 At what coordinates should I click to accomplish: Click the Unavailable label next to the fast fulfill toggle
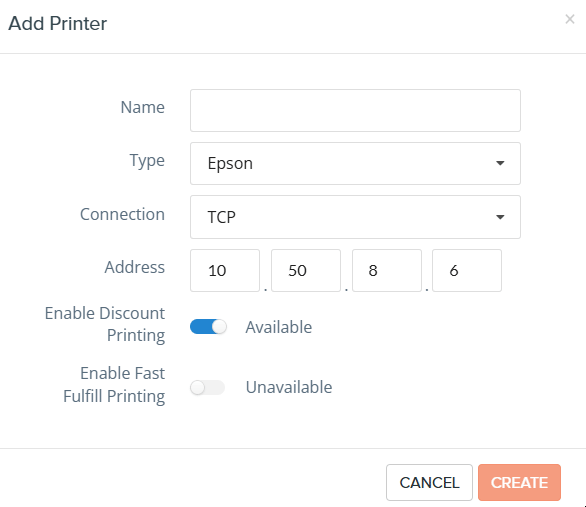point(289,387)
